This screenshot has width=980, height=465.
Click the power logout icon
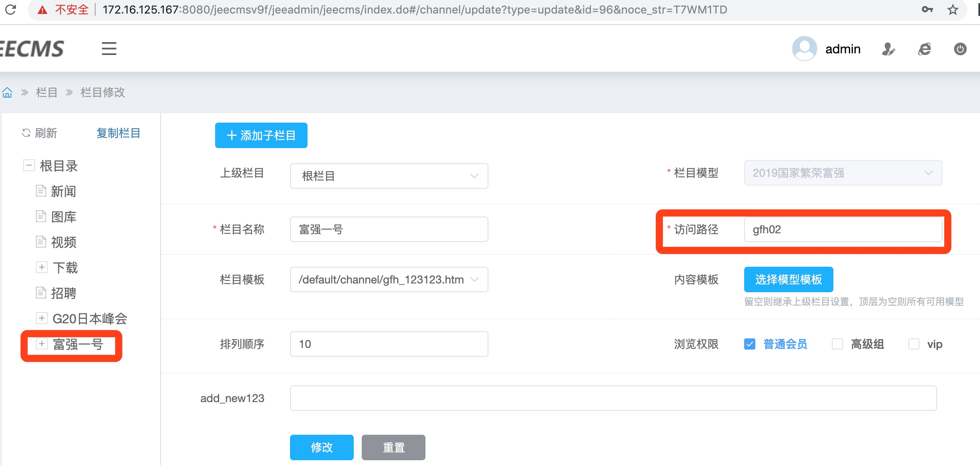[x=960, y=49]
